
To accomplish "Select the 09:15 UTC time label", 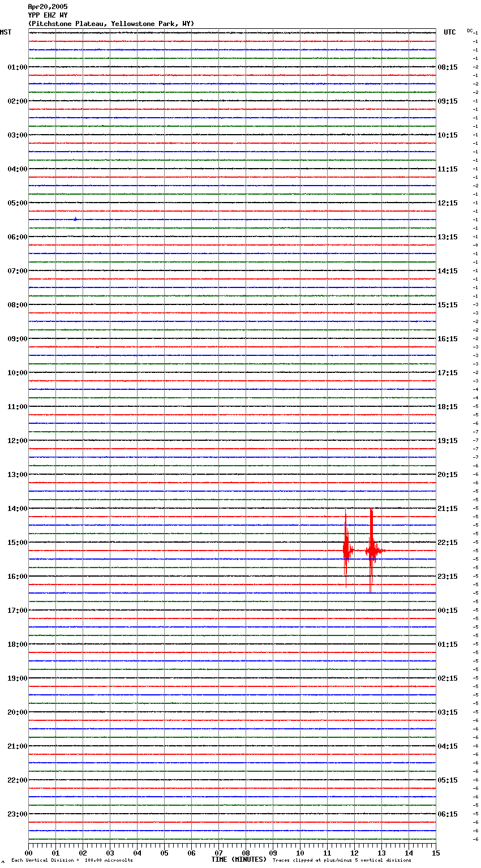I will click(x=448, y=101).
